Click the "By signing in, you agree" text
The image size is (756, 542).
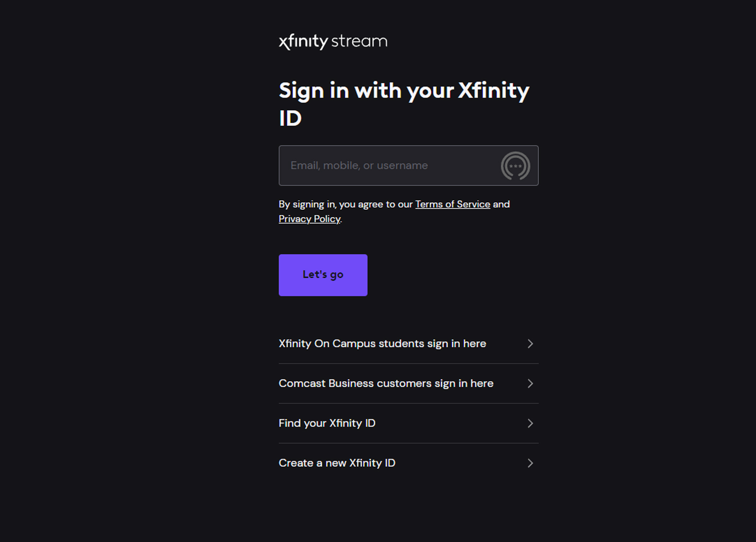pos(346,204)
